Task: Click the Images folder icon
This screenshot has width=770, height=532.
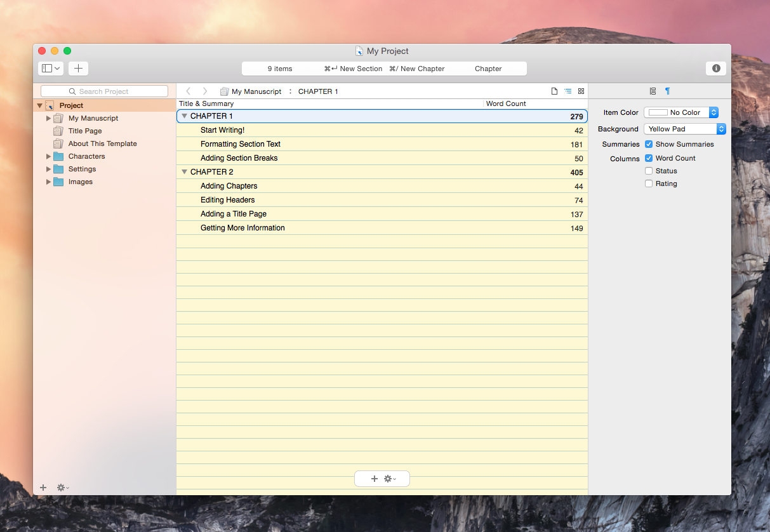Action: tap(58, 182)
